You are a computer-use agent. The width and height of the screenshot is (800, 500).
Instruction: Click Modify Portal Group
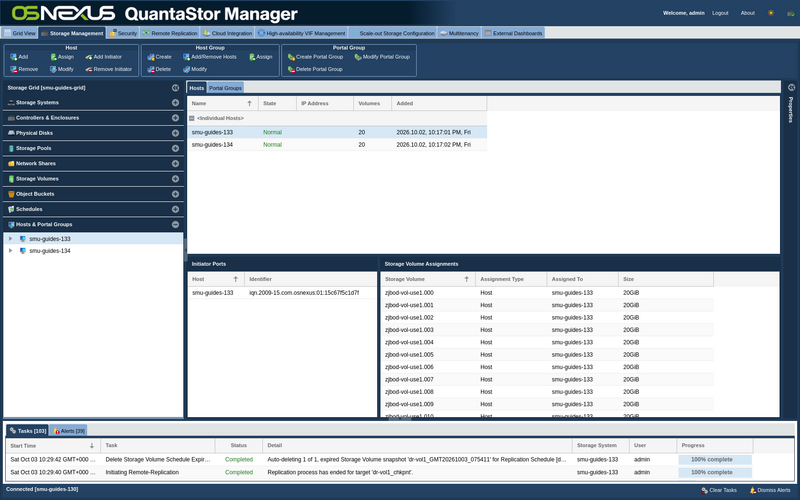coord(382,57)
